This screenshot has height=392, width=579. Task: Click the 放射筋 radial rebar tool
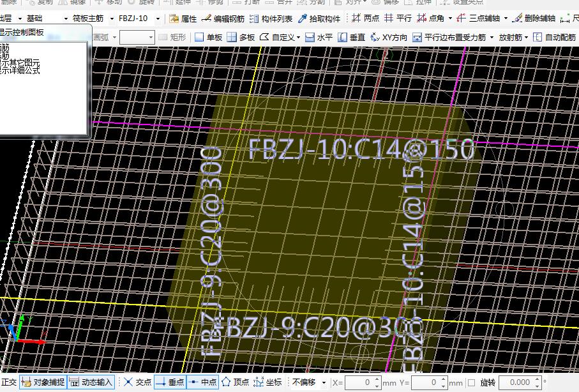point(510,37)
